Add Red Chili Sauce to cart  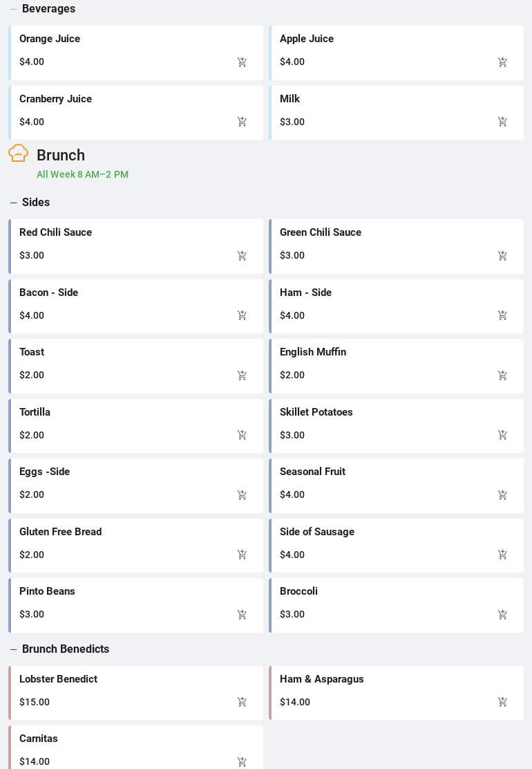tap(242, 256)
